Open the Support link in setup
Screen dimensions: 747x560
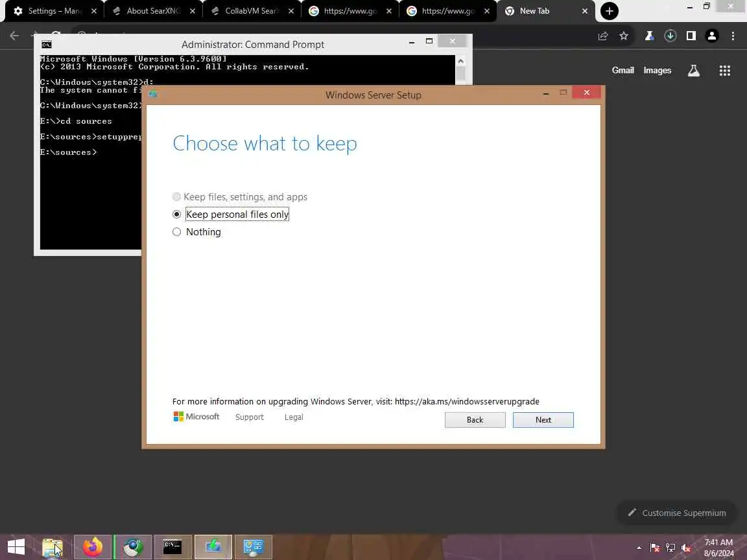click(249, 417)
